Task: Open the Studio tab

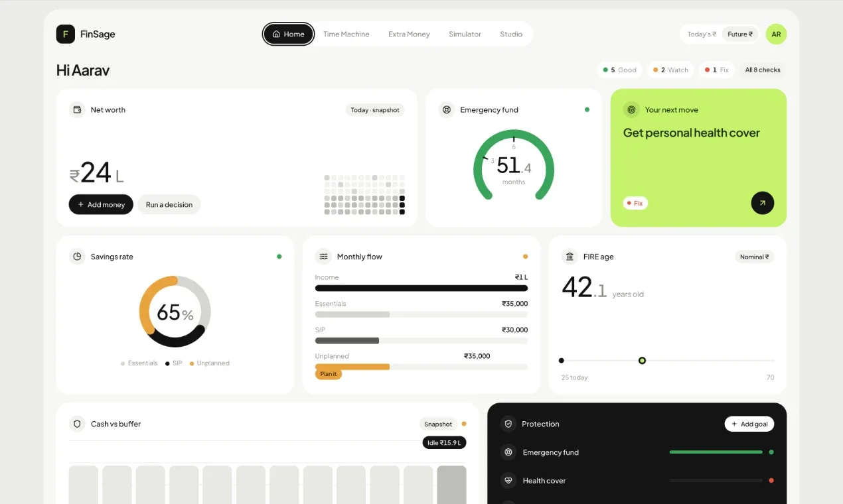Action: click(511, 34)
